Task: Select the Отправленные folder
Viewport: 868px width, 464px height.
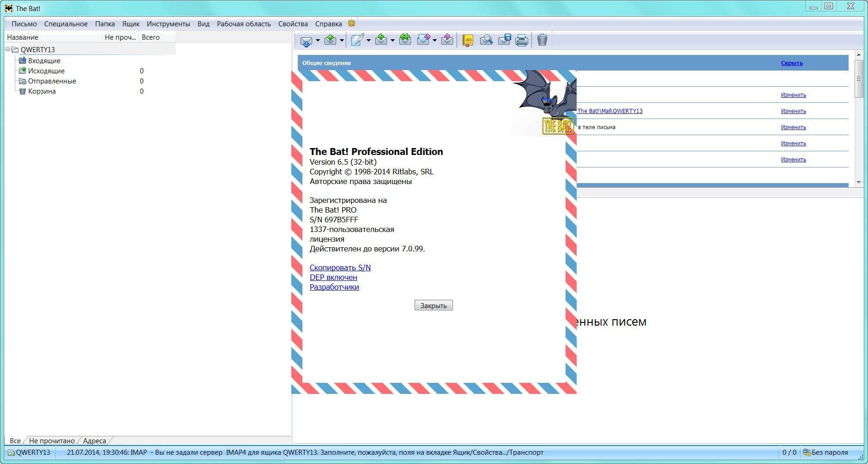Action: click(x=52, y=81)
